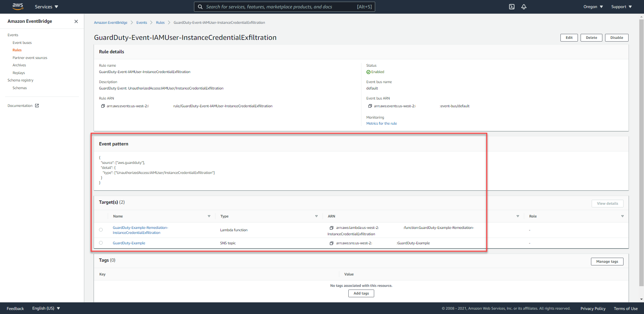644x314 pixels.
Task: Copy the Lambda function target ARN
Action: pyautogui.click(x=332, y=228)
